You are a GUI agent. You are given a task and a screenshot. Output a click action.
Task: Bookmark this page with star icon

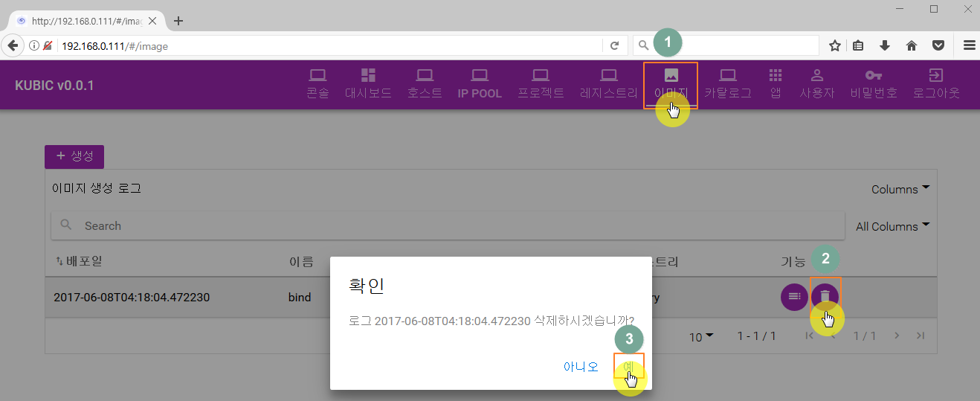point(835,45)
